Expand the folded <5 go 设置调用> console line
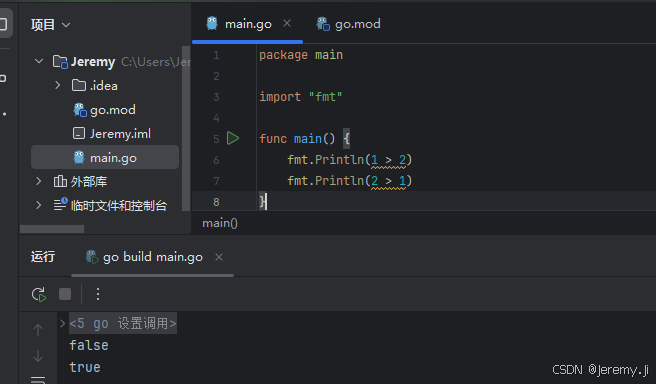The image size is (656, 384). point(62,323)
